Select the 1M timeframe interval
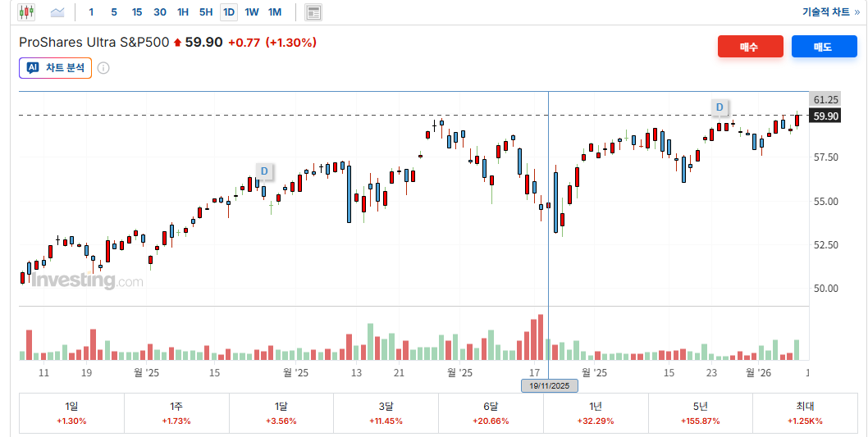This screenshot has height=437, width=868. click(x=275, y=12)
